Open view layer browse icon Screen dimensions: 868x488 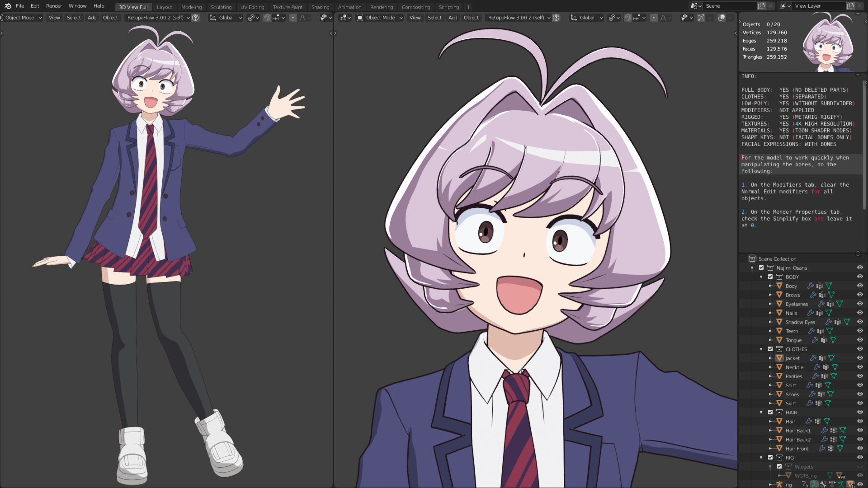785,6
